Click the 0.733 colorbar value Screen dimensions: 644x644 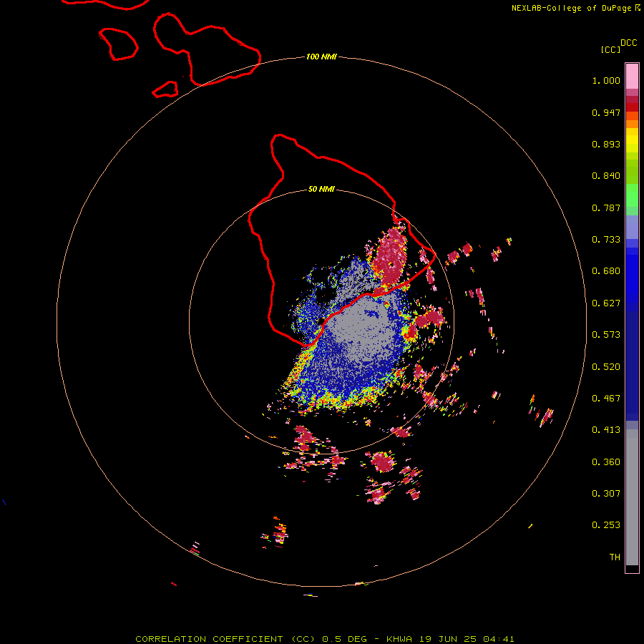click(x=606, y=240)
